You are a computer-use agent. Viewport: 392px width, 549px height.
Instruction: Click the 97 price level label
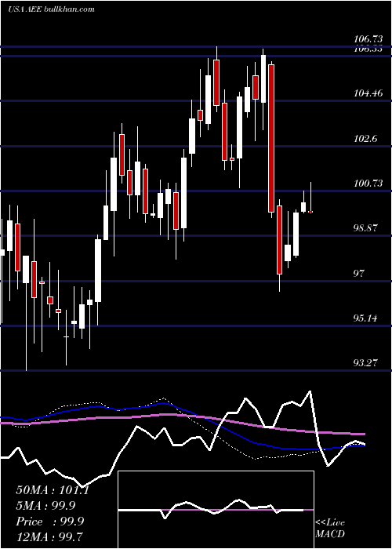click(x=359, y=273)
